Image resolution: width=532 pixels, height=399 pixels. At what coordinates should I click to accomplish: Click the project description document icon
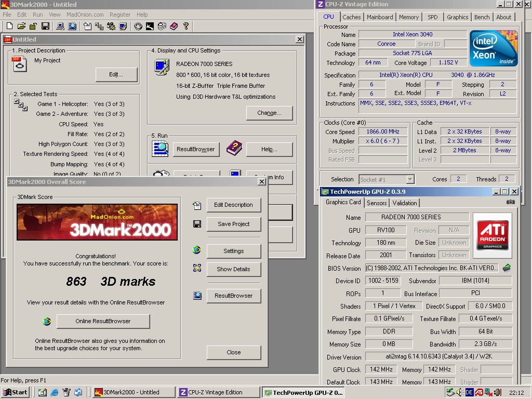tap(19, 64)
